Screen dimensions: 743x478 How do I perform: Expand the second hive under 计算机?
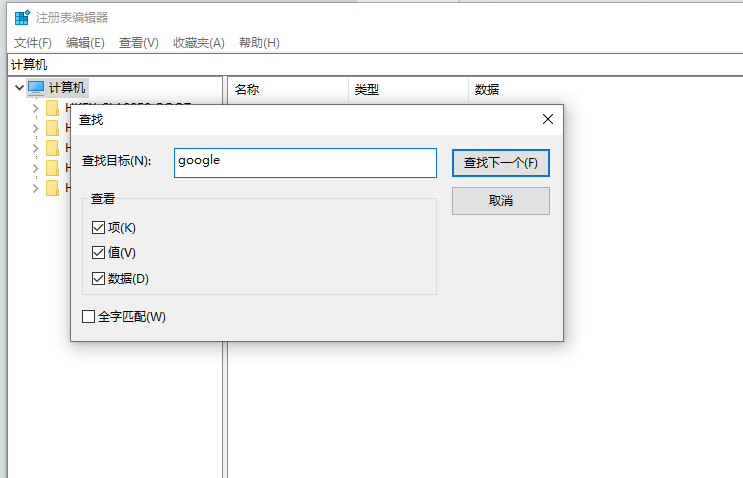36,128
